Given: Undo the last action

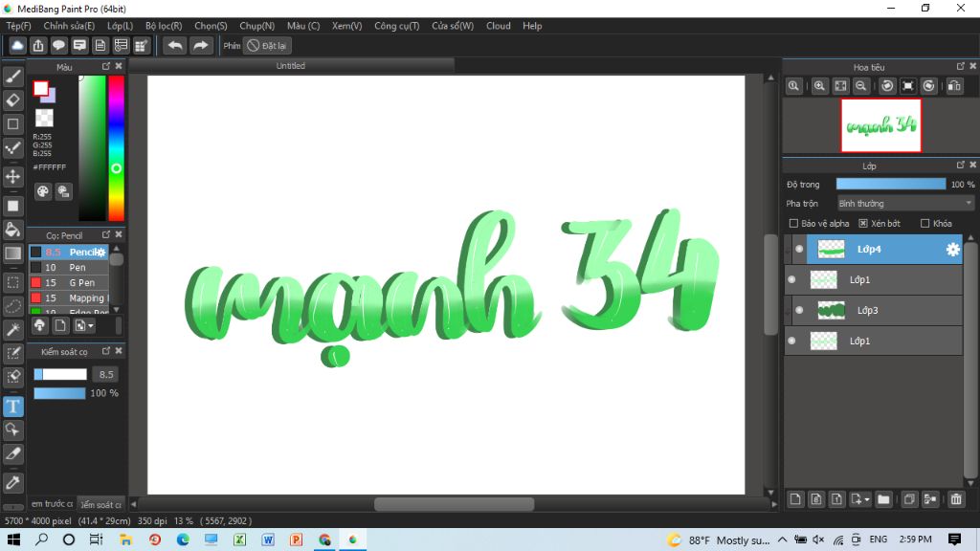Looking at the screenshot, I should click(175, 46).
